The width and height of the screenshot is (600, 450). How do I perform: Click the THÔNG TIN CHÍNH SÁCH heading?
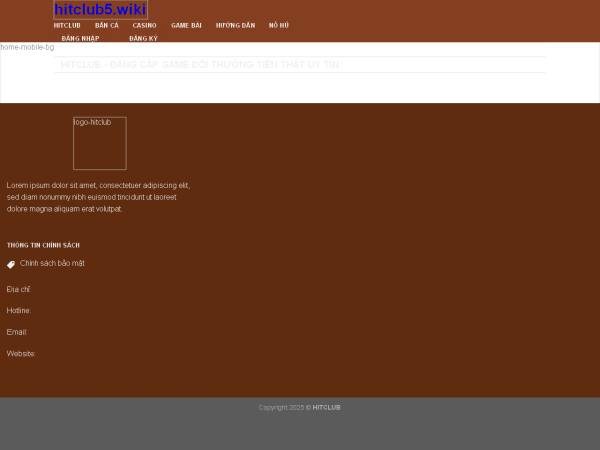click(x=43, y=245)
